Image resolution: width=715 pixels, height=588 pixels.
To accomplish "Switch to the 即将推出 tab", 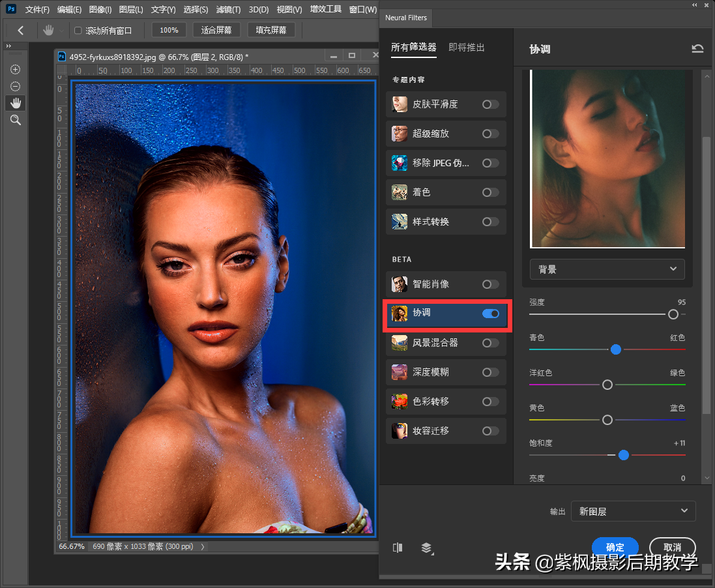I will click(x=467, y=48).
